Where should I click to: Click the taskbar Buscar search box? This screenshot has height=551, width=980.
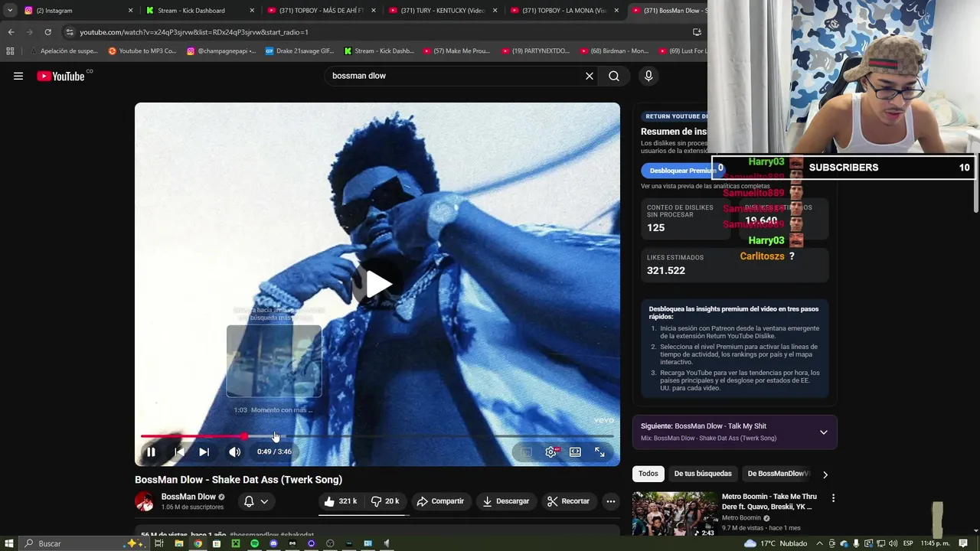click(84, 543)
